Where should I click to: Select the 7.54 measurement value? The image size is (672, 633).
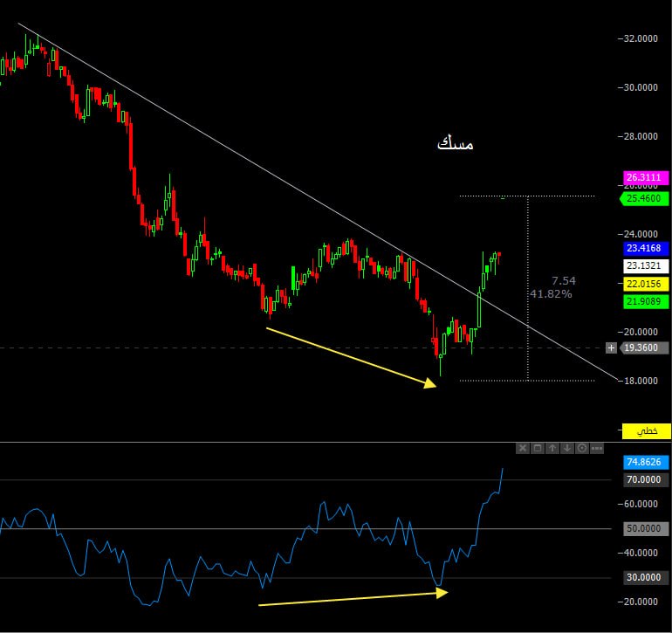point(564,281)
